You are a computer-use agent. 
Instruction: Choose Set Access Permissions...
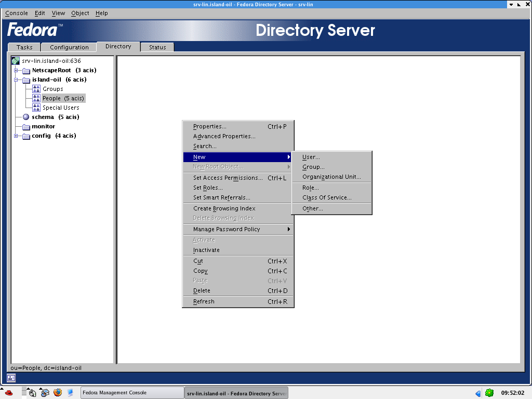point(238,178)
